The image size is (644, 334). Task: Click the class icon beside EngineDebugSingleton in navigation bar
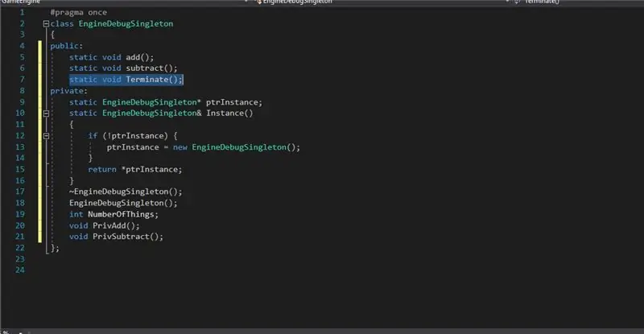tap(258, 2)
